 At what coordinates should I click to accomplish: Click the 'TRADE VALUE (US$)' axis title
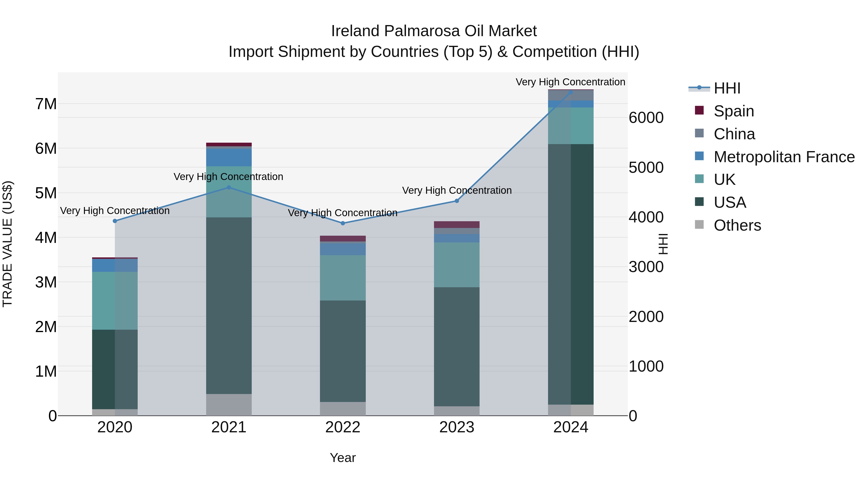7,244
